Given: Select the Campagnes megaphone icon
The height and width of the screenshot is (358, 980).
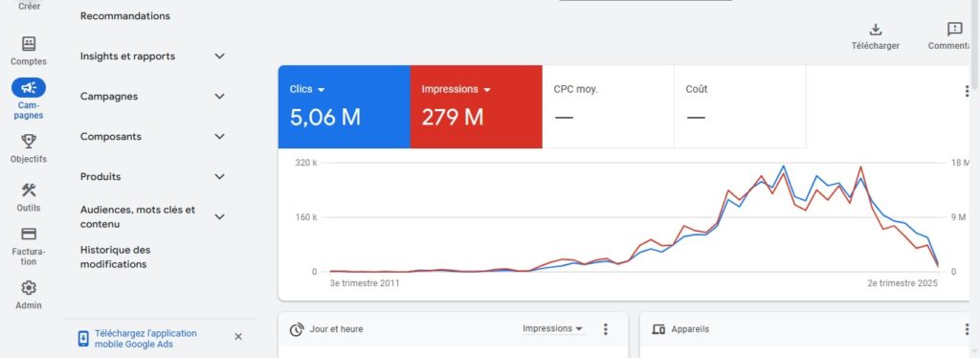Looking at the screenshot, I should click(29, 87).
